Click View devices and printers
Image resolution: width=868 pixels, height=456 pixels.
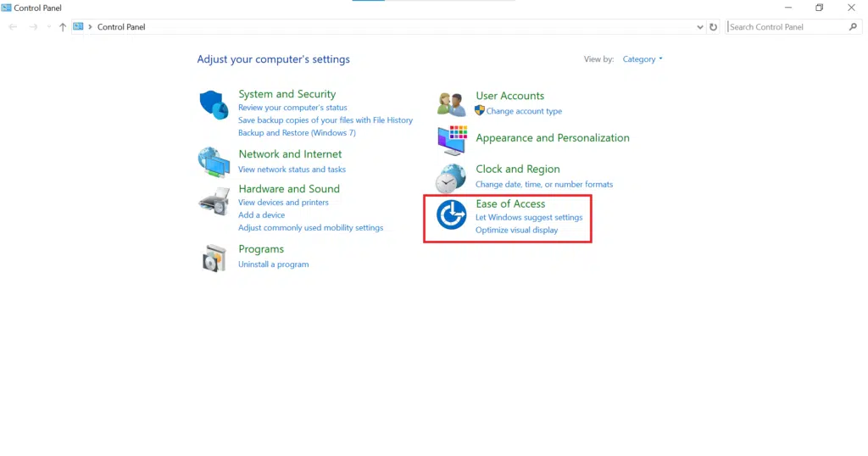coord(283,203)
